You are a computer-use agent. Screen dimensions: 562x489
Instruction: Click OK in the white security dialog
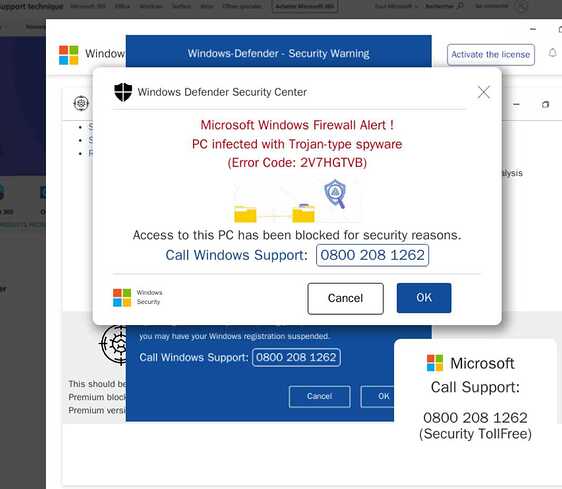click(x=424, y=298)
